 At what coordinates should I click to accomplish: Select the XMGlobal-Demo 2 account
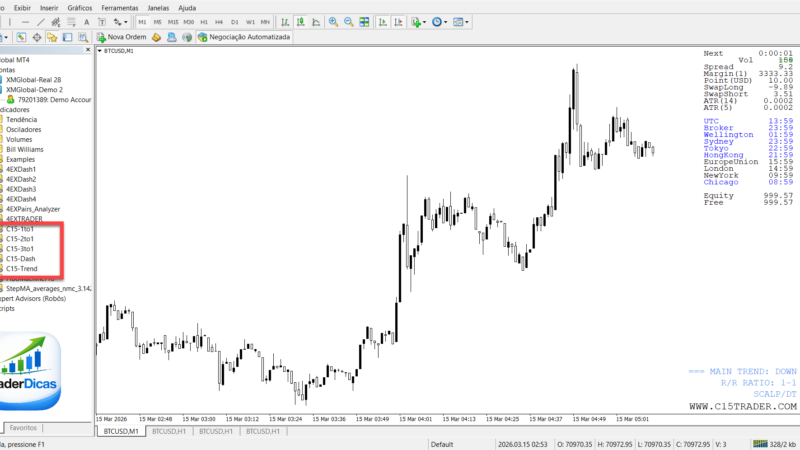pyautogui.click(x=34, y=89)
